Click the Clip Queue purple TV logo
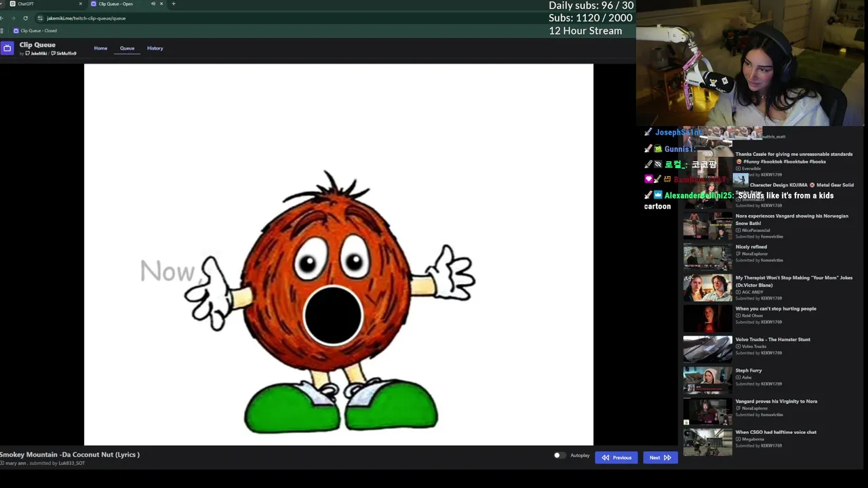The width and height of the screenshot is (868, 488). (7, 48)
